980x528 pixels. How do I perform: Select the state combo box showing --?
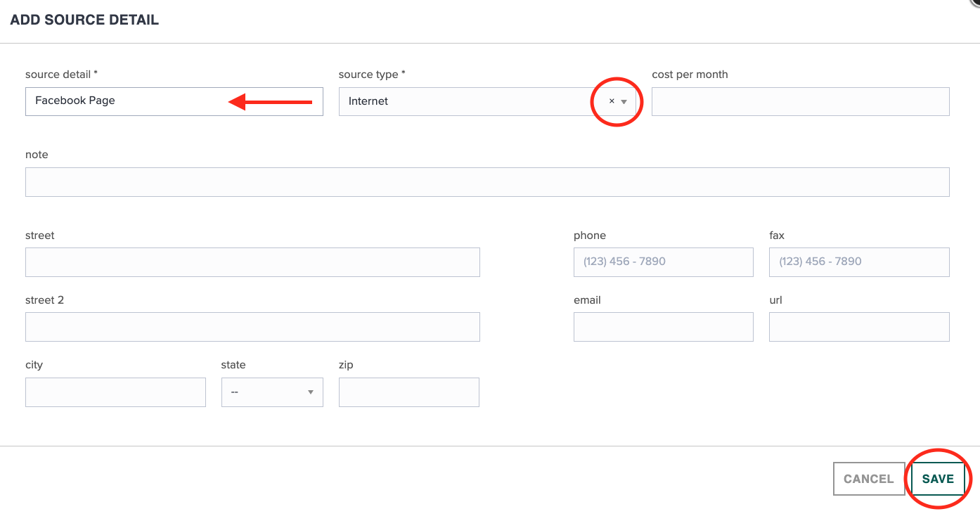point(272,392)
